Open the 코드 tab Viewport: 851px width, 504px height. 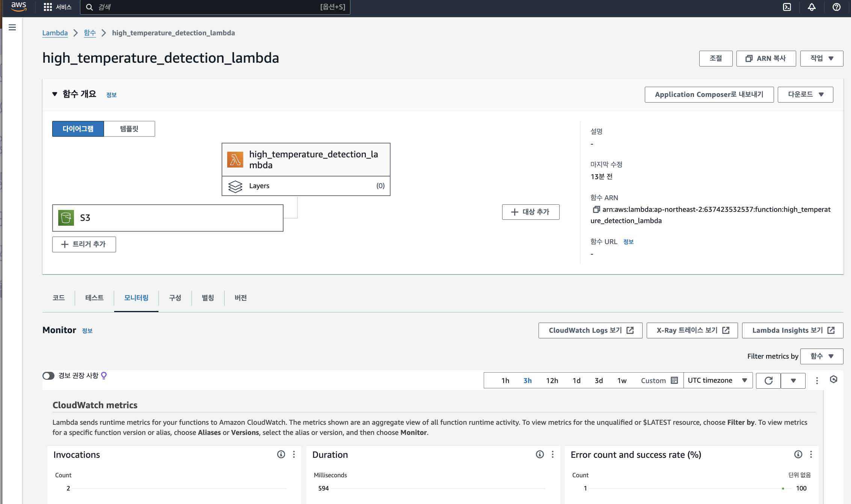59,298
